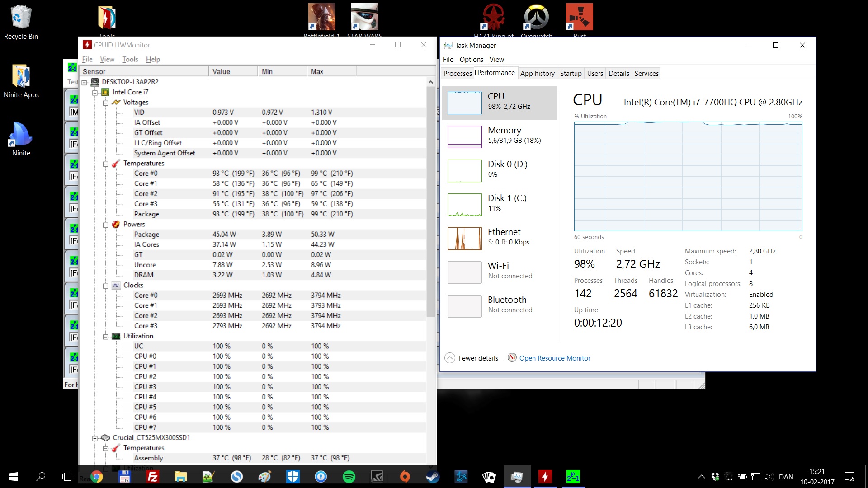Open Task Manager Options menu
This screenshot has height=488, width=868.
(x=472, y=59)
